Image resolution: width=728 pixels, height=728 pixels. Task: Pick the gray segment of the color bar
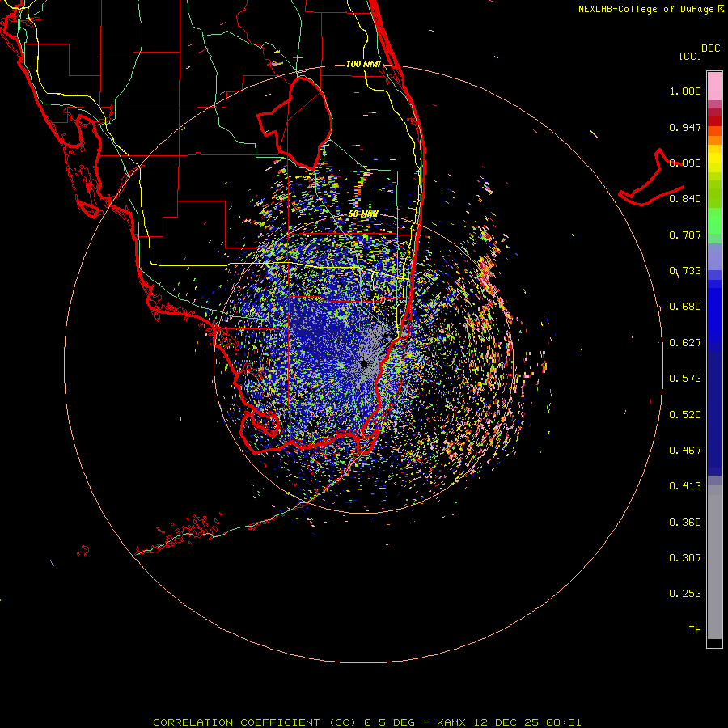coord(714,562)
